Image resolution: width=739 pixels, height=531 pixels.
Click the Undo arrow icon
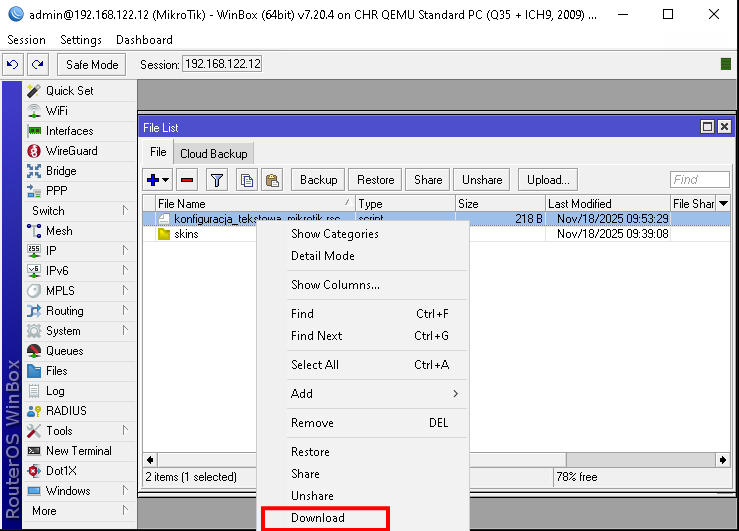click(x=13, y=65)
